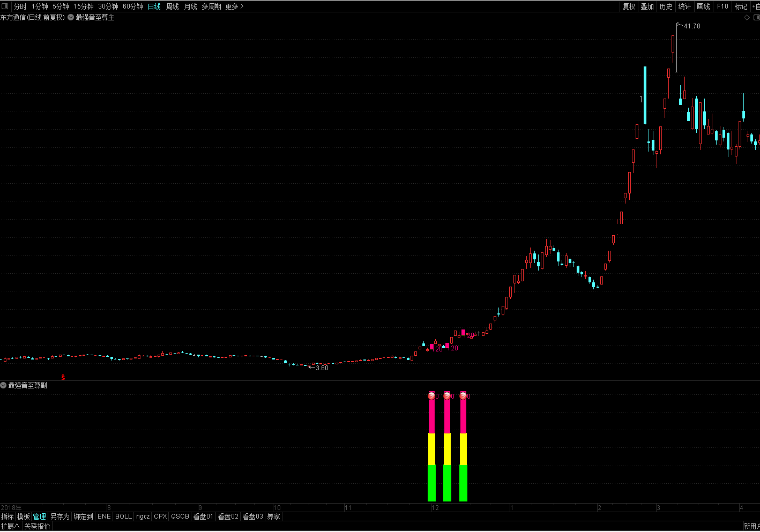
Task: Open 历史 history view
Action: pos(666,6)
